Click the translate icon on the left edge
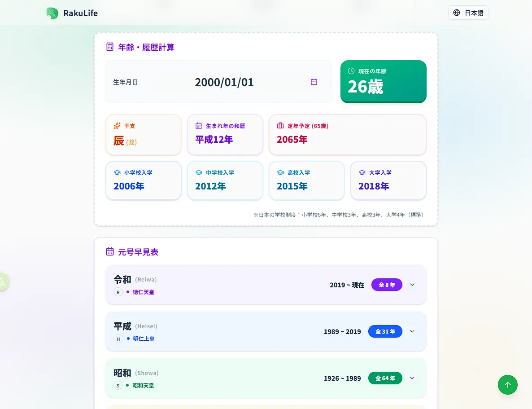Image resolution: width=532 pixels, height=409 pixels. click(3, 282)
